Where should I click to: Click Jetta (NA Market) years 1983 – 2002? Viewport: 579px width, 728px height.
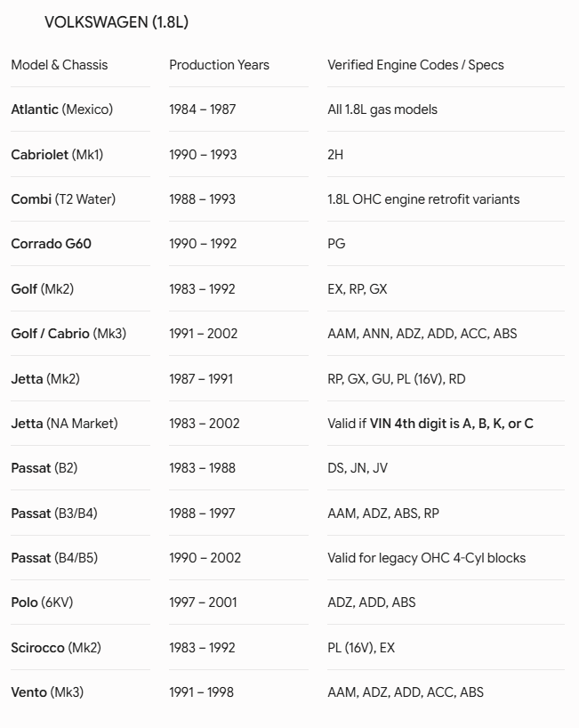coord(205,424)
